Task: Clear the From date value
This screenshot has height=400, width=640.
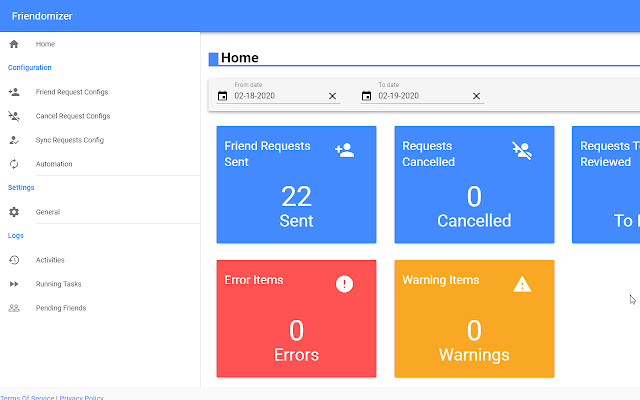Action: click(x=332, y=96)
